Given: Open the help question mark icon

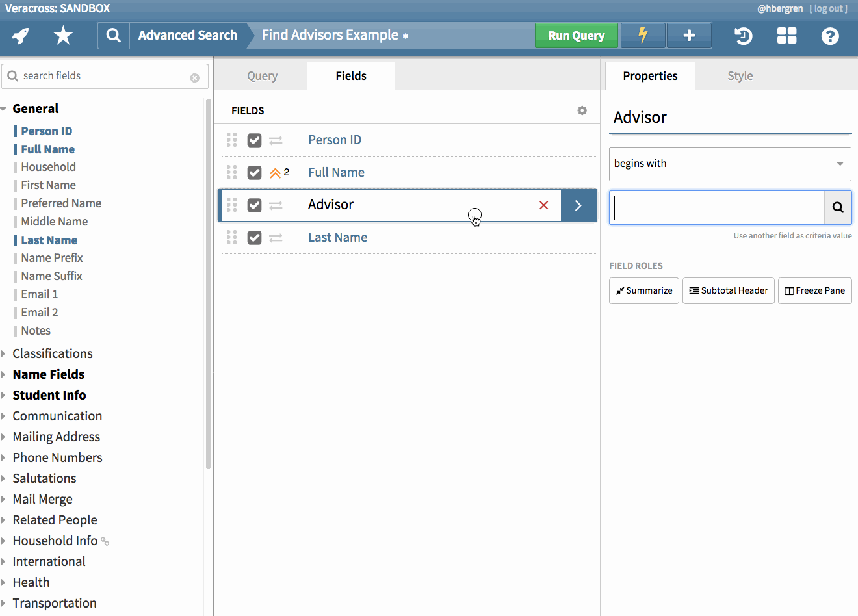Looking at the screenshot, I should click(x=829, y=36).
